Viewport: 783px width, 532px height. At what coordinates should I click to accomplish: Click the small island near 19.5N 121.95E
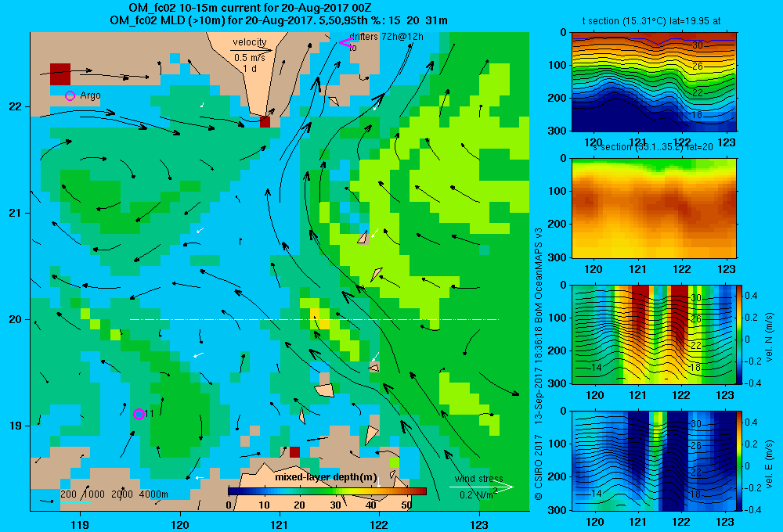pyautogui.click(x=374, y=368)
